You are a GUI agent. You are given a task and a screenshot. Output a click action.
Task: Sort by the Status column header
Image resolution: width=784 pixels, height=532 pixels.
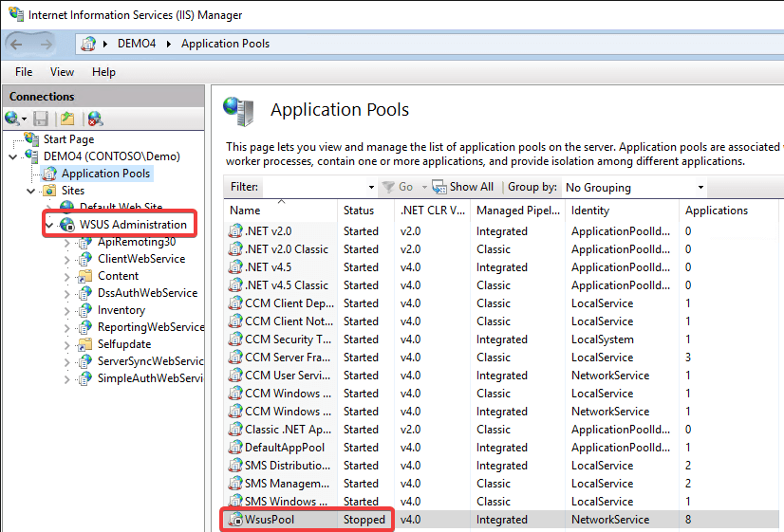point(365,211)
